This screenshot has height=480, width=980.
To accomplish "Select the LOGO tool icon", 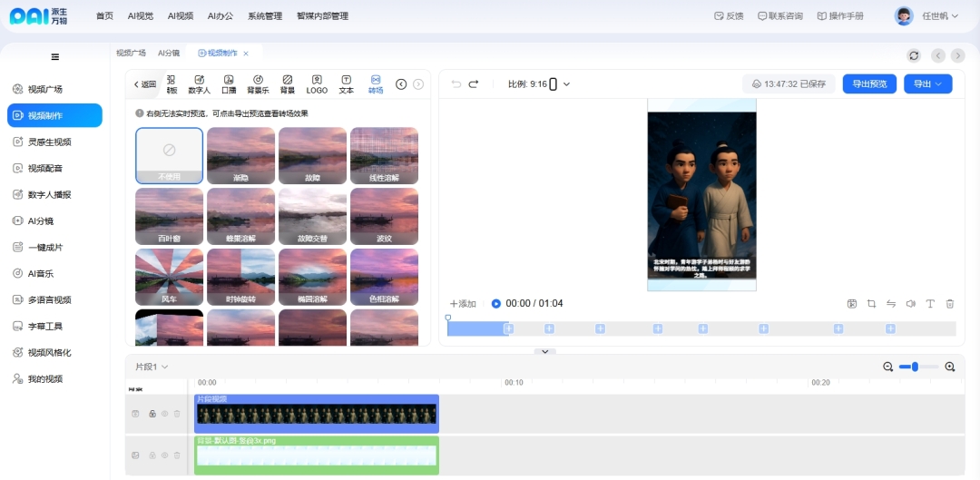I will tap(317, 83).
